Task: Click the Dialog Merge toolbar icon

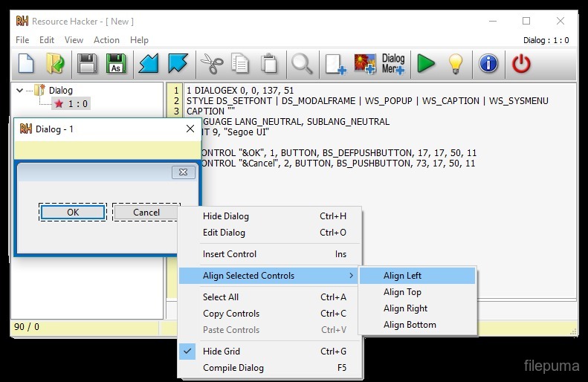Action: click(392, 64)
